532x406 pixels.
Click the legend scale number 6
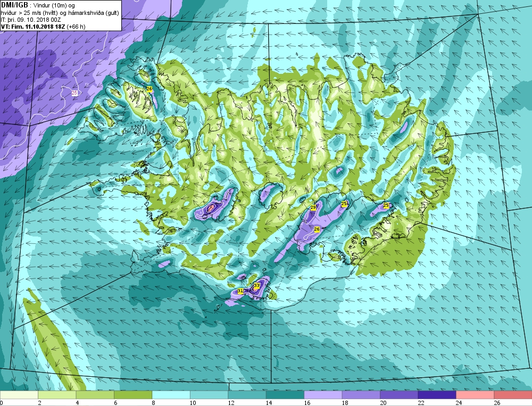pos(115,403)
